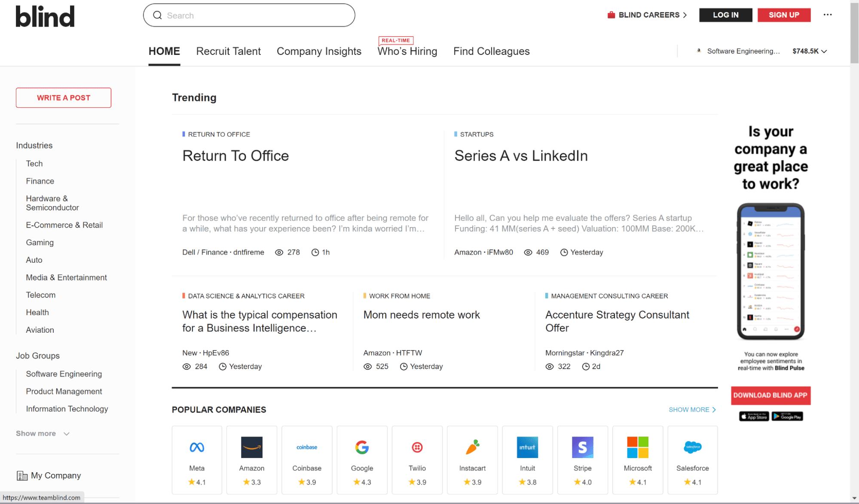The image size is (859, 504).
Task: Open the Meta company icon
Action: (197, 447)
